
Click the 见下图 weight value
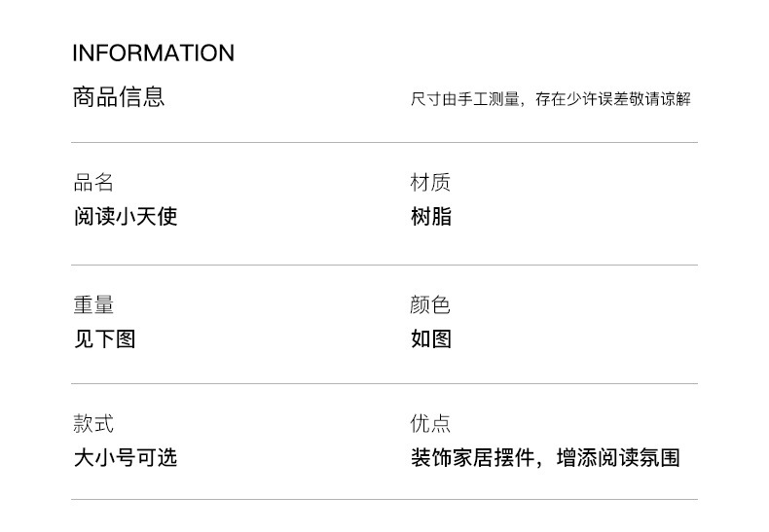coord(104,338)
